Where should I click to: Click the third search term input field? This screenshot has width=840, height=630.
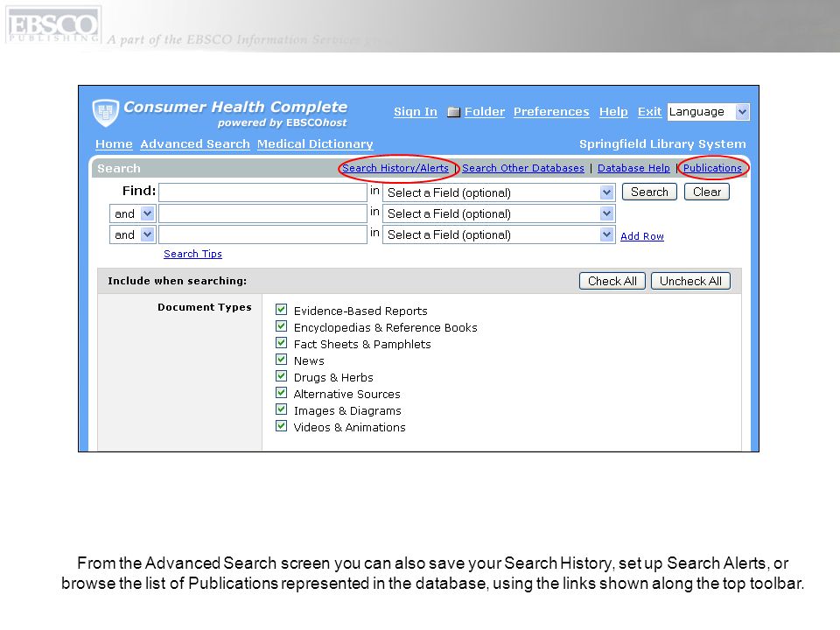coord(262,234)
